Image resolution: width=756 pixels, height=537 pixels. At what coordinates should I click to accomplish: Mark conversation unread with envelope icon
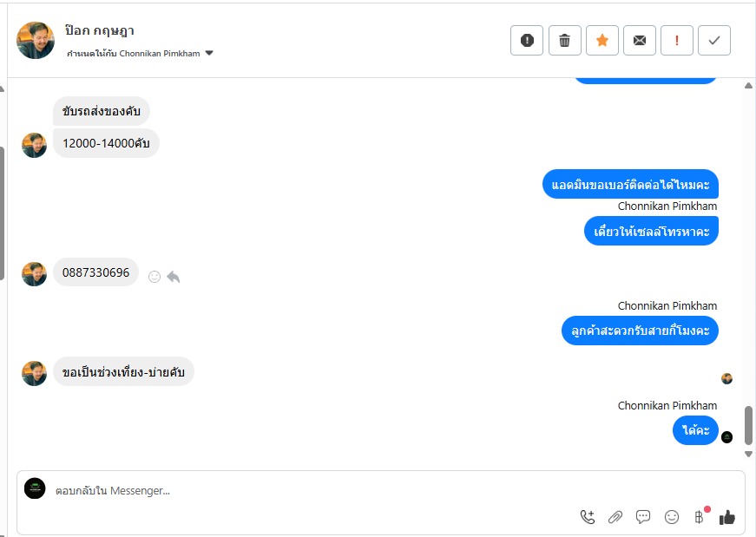click(640, 41)
